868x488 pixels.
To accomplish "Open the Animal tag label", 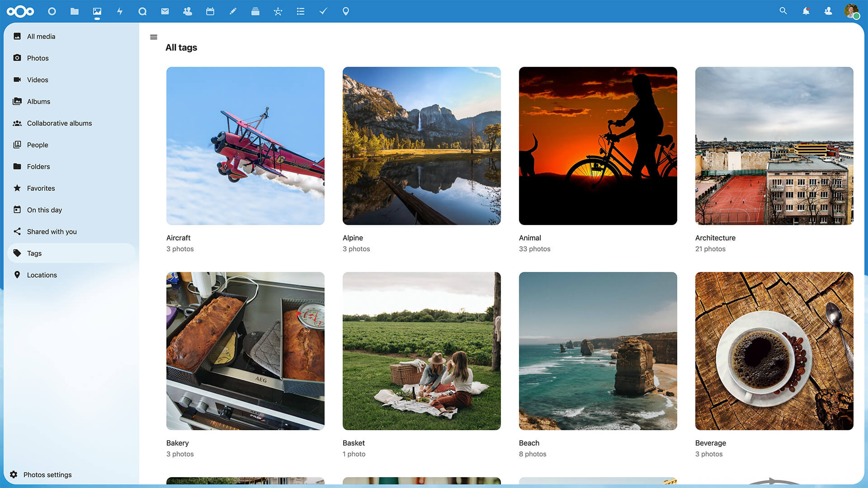I will (x=530, y=238).
